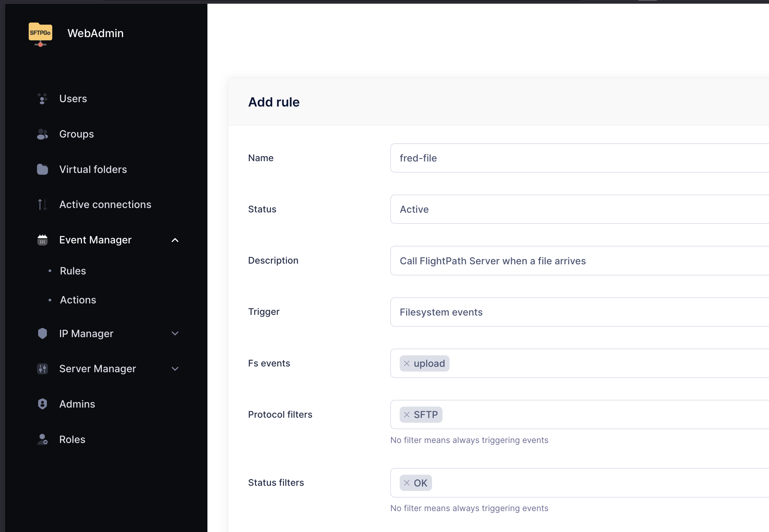This screenshot has width=769, height=532.
Task: Open the Rules submenu item
Action: point(73,271)
